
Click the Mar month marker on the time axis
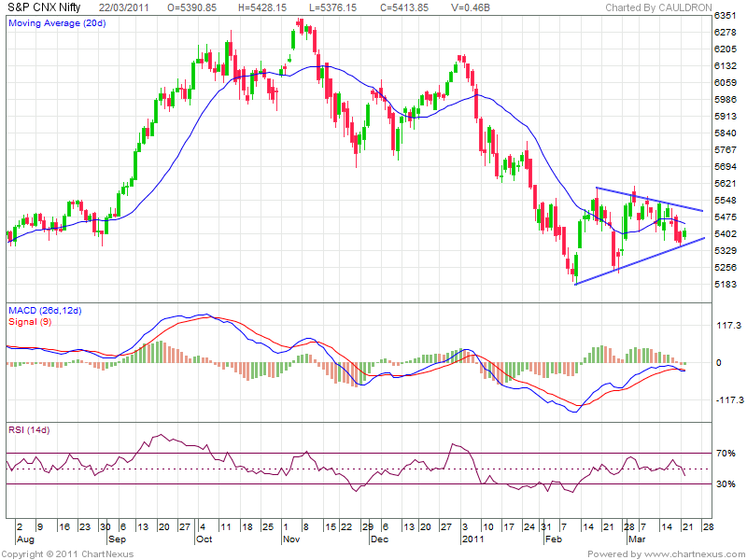pos(635,539)
